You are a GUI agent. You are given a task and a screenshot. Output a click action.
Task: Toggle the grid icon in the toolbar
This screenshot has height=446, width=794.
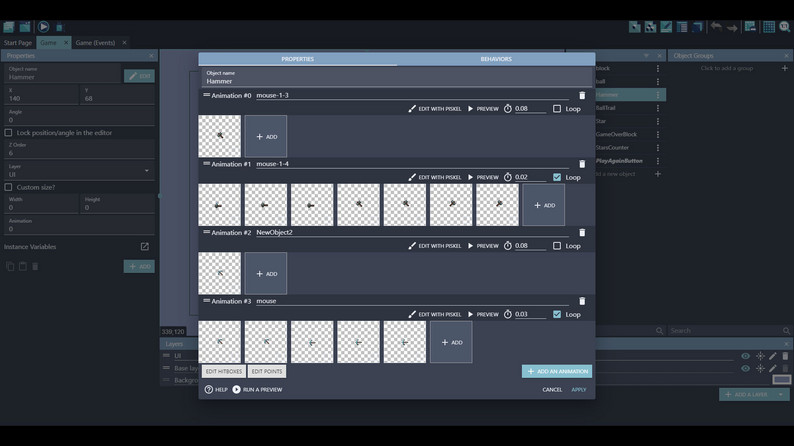coord(769,27)
